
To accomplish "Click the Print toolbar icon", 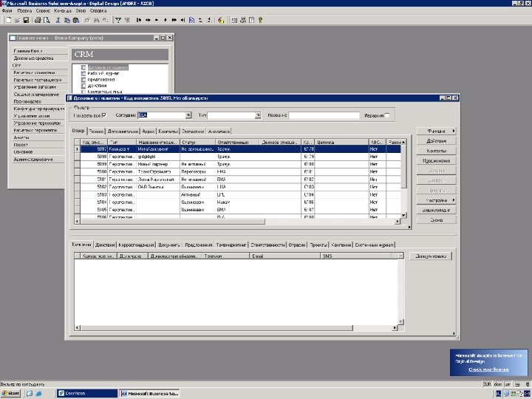I will pos(38,20).
